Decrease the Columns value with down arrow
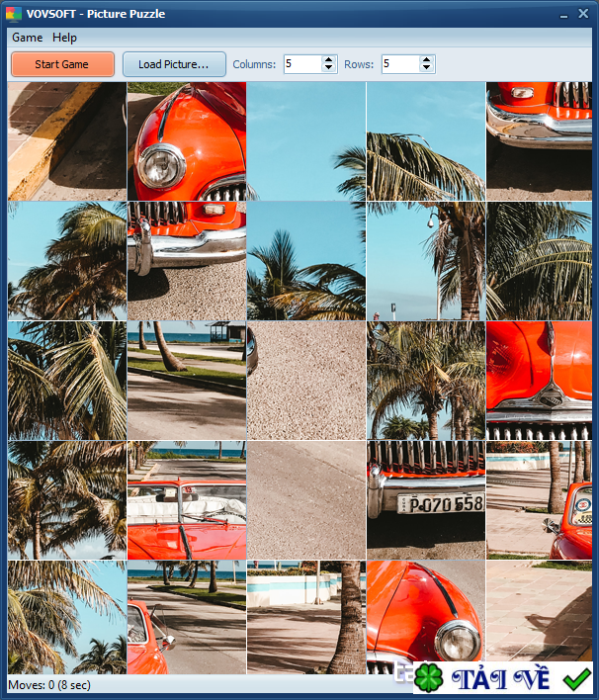The image size is (599, 700). (x=329, y=68)
